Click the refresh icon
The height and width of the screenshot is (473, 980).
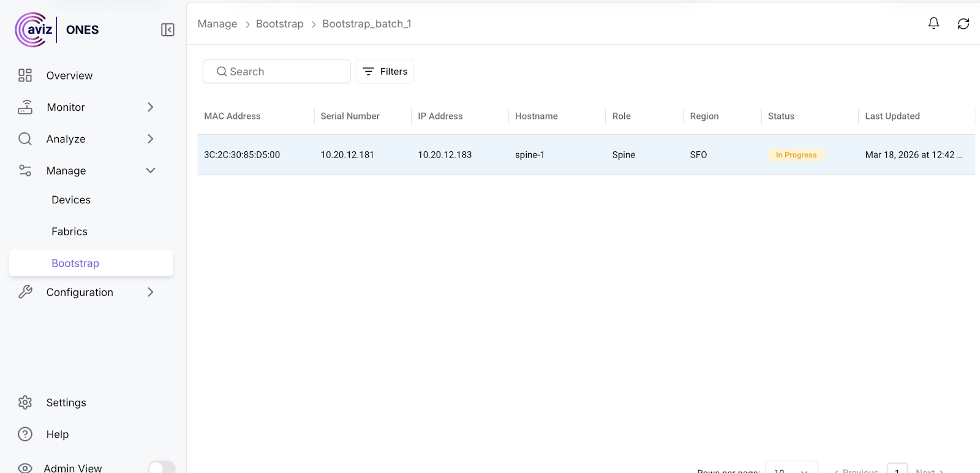[963, 23]
